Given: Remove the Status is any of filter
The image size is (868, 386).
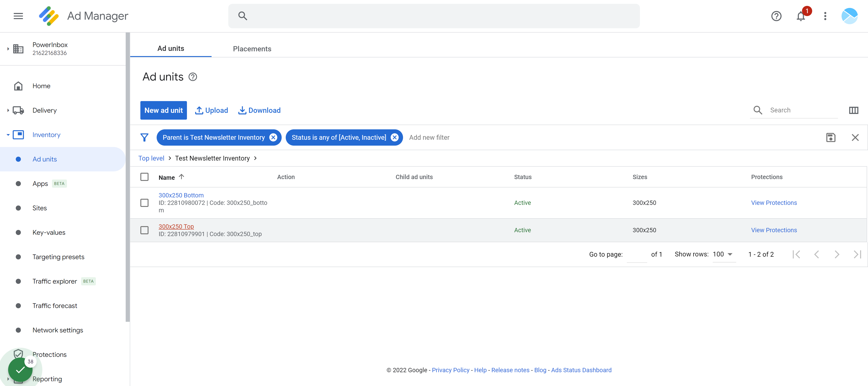Looking at the screenshot, I should click(395, 137).
